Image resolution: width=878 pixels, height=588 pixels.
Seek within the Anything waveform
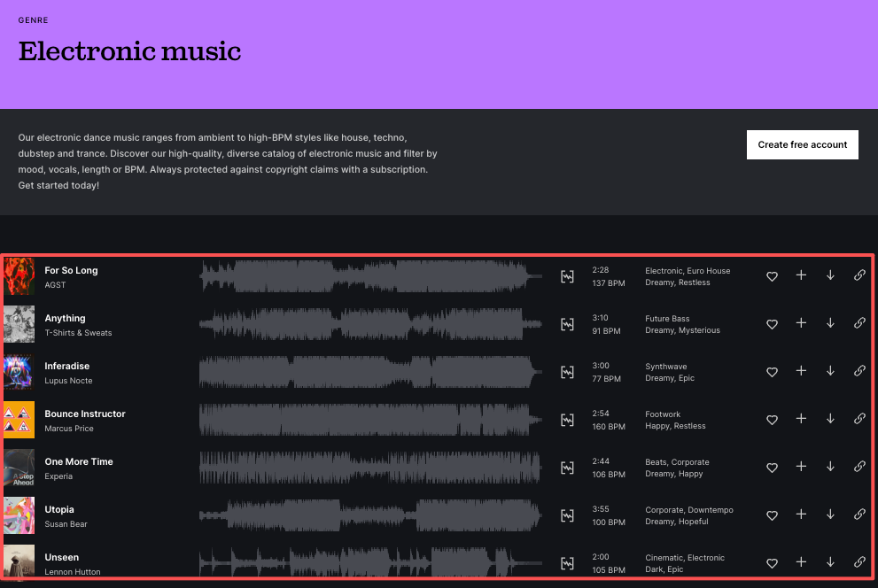[x=370, y=324]
